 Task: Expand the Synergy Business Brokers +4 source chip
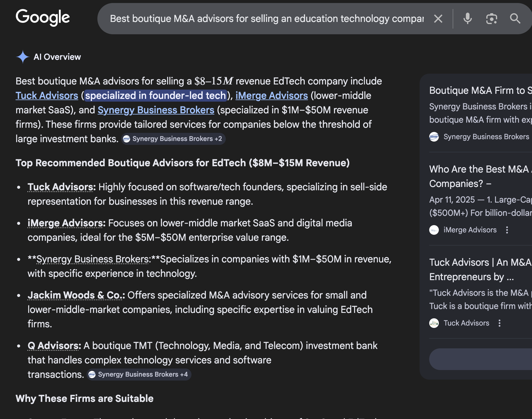(x=139, y=374)
